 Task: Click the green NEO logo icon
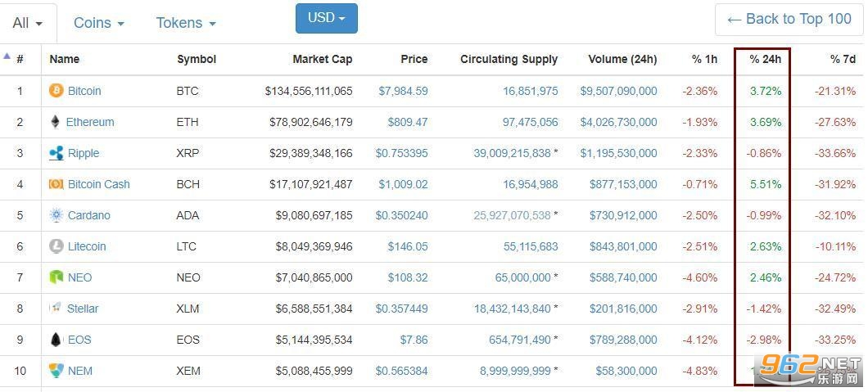point(56,277)
